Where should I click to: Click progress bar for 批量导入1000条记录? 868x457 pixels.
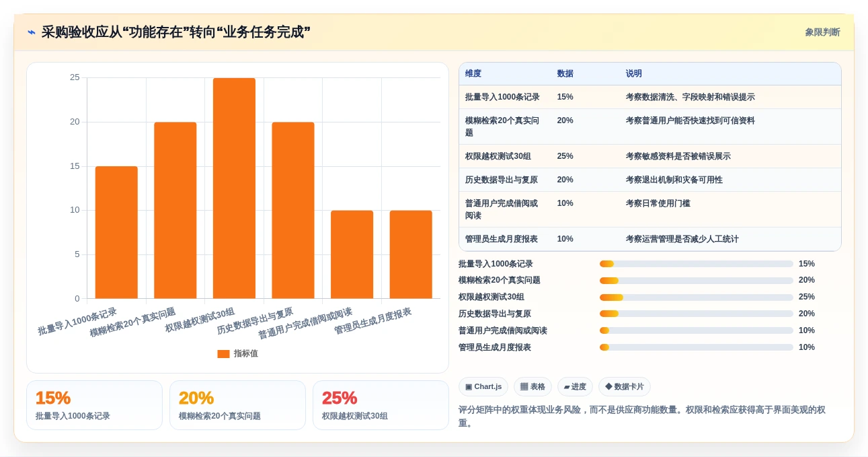pyautogui.click(x=697, y=264)
